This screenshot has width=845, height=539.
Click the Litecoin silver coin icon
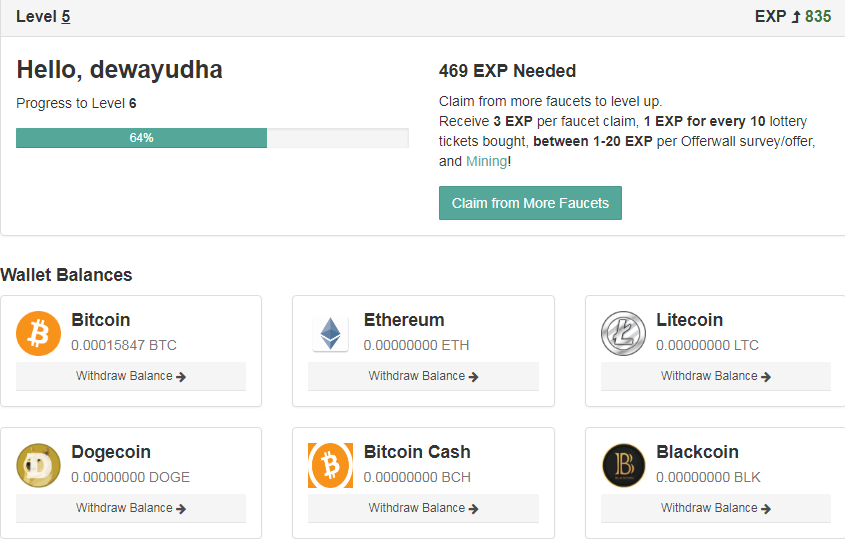pos(624,334)
